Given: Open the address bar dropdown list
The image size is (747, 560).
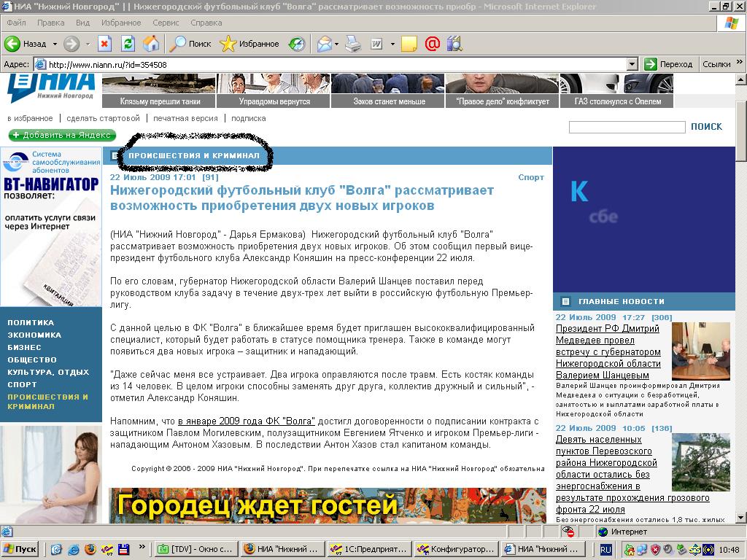Looking at the screenshot, I should [632, 64].
